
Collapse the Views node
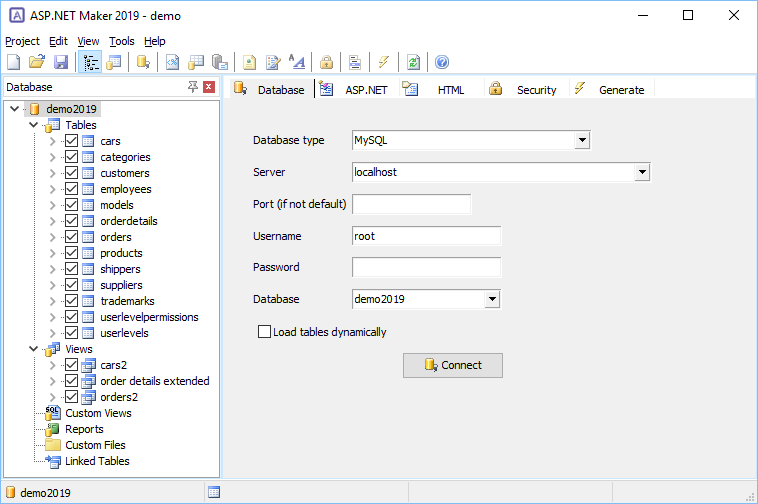[x=33, y=349]
